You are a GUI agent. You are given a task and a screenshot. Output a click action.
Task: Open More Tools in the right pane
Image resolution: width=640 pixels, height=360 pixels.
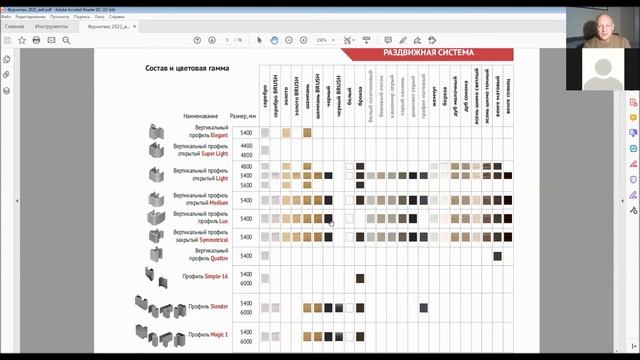633,210
